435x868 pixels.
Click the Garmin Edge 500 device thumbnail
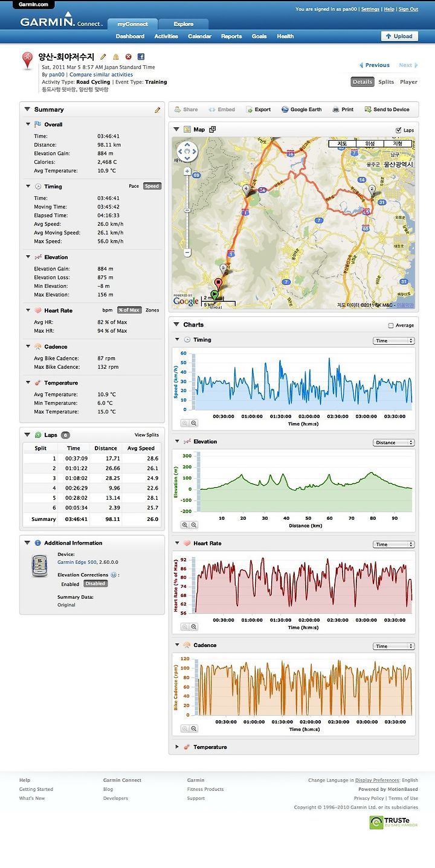[x=39, y=566]
